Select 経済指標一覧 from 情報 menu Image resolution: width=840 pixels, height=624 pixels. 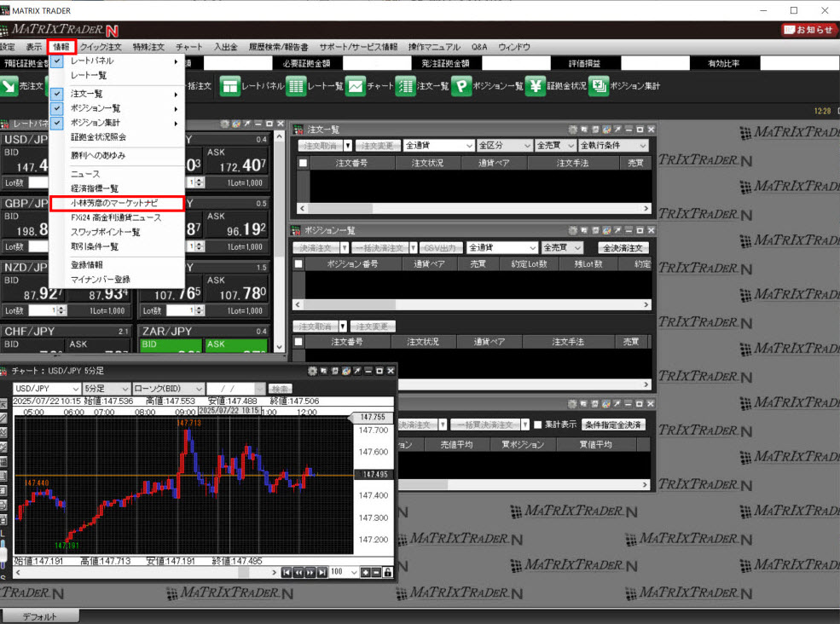95,188
